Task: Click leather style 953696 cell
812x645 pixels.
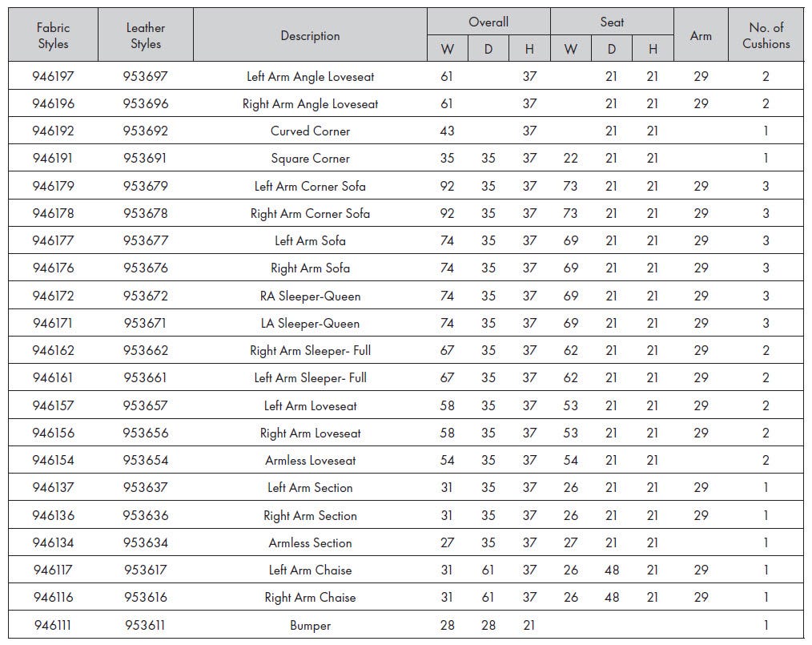Action: coord(146,103)
